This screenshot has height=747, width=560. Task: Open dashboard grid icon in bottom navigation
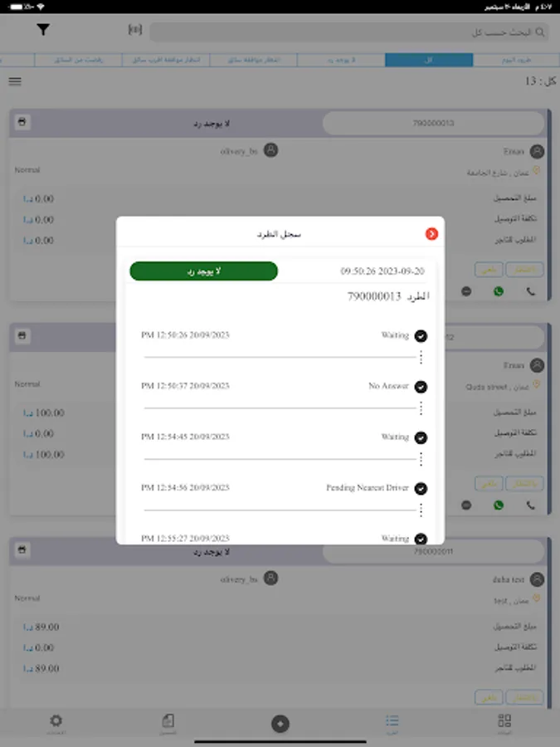click(504, 724)
